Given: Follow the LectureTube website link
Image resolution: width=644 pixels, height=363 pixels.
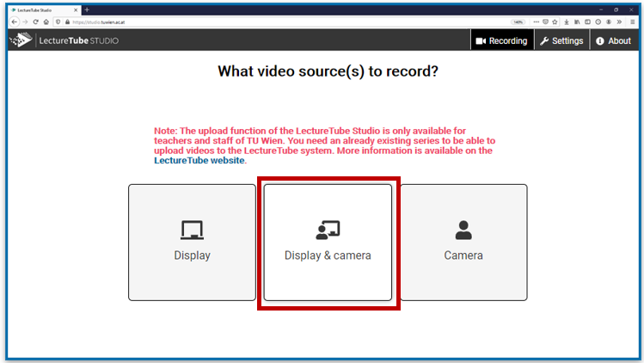Looking at the screenshot, I should (199, 160).
